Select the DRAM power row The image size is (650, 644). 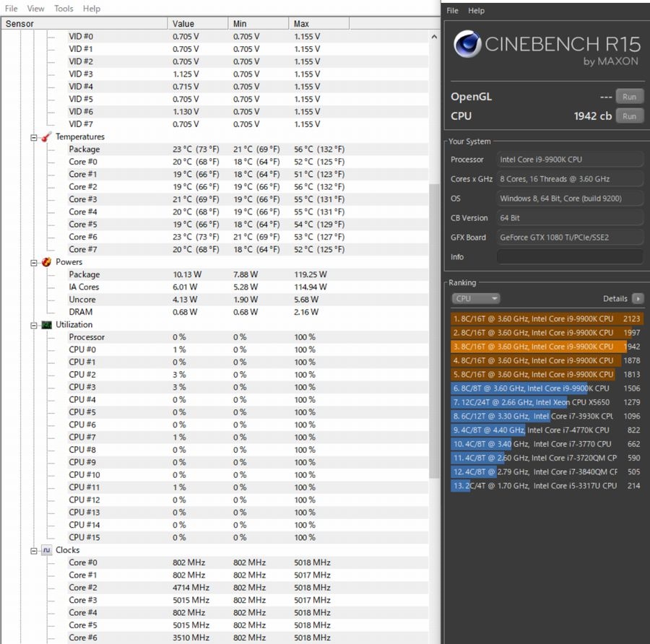coord(248,312)
